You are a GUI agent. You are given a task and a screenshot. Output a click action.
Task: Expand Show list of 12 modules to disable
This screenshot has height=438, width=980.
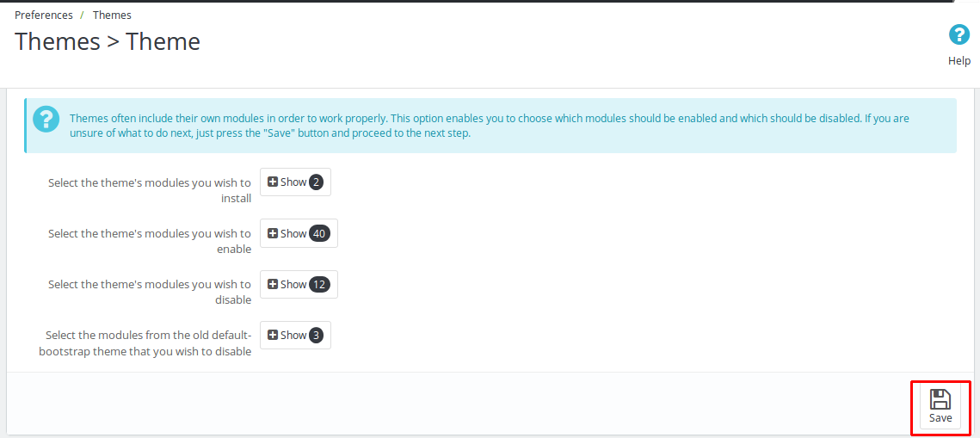click(299, 284)
